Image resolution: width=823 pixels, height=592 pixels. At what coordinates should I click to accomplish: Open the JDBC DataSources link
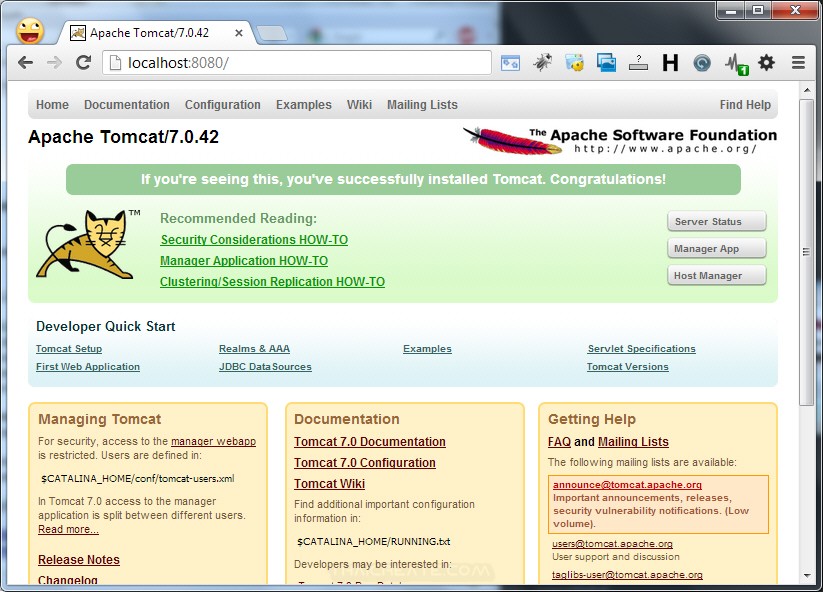point(265,366)
